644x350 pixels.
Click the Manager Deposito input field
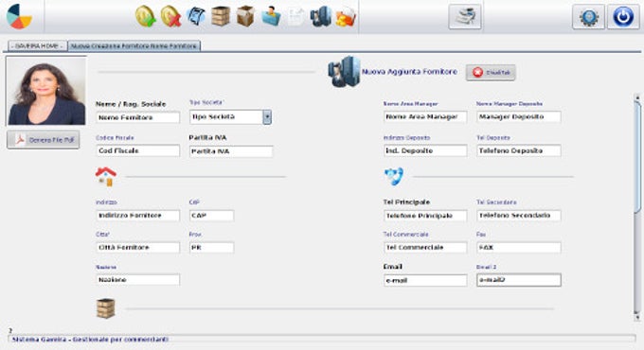(519, 117)
